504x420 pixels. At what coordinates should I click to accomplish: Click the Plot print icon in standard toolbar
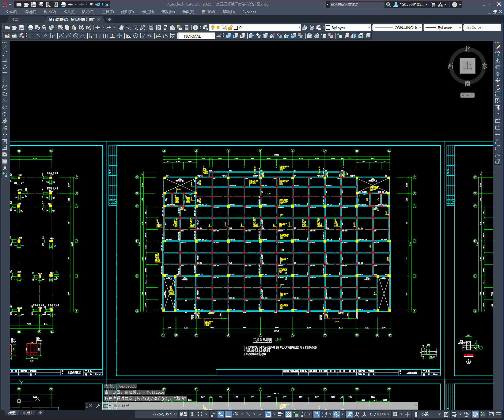[30, 28]
